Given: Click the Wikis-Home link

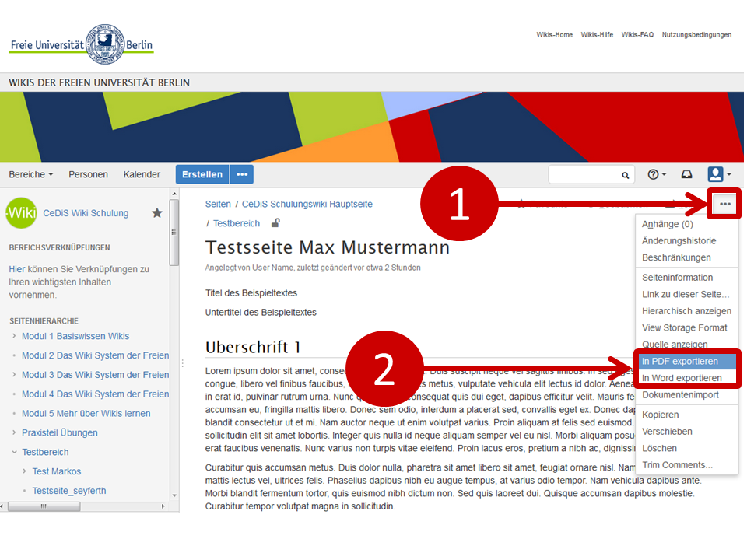Looking at the screenshot, I should 554,35.
